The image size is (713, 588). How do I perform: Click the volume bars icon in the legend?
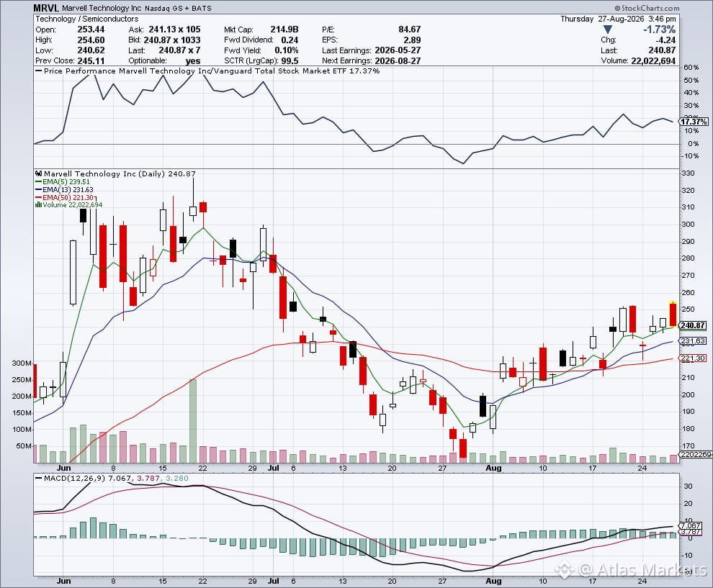coord(39,205)
